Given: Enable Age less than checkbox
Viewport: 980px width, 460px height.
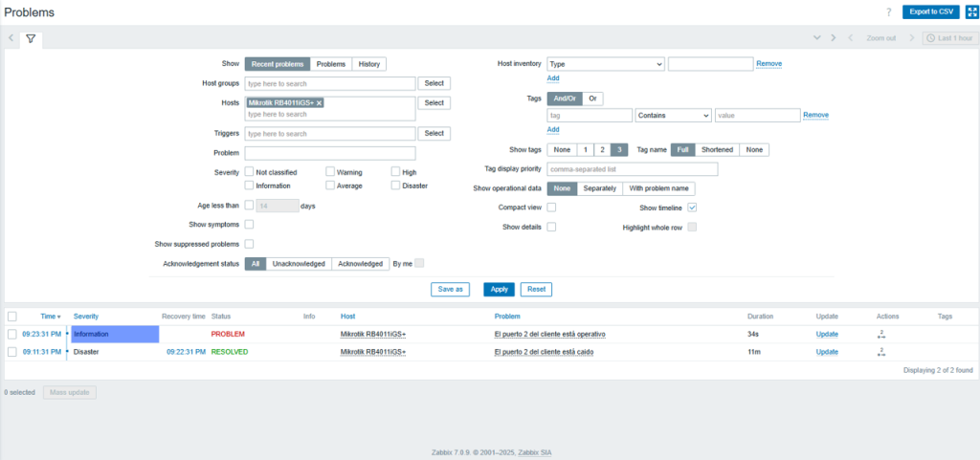Looking at the screenshot, I should (250, 205).
